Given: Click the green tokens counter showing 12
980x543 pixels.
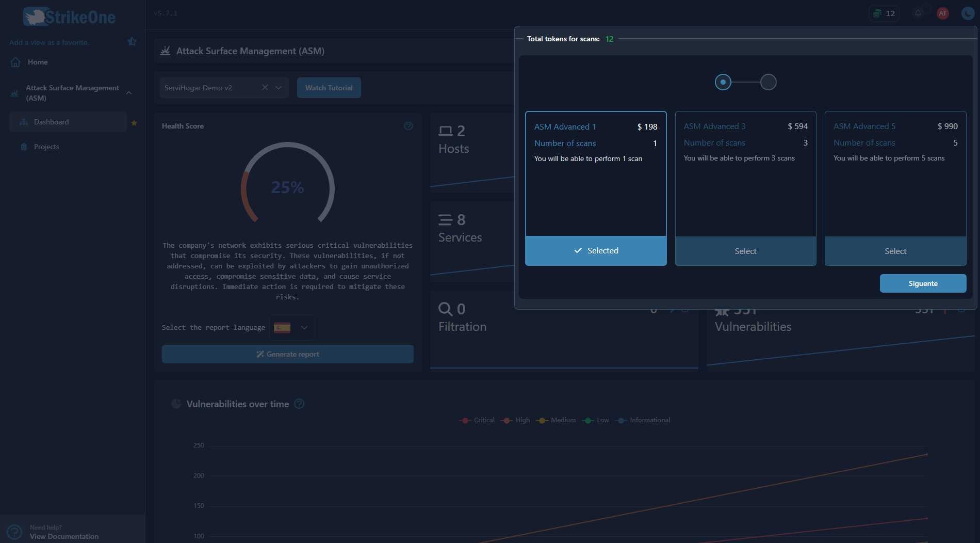Looking at the screenshot, I should click(884, 13).
